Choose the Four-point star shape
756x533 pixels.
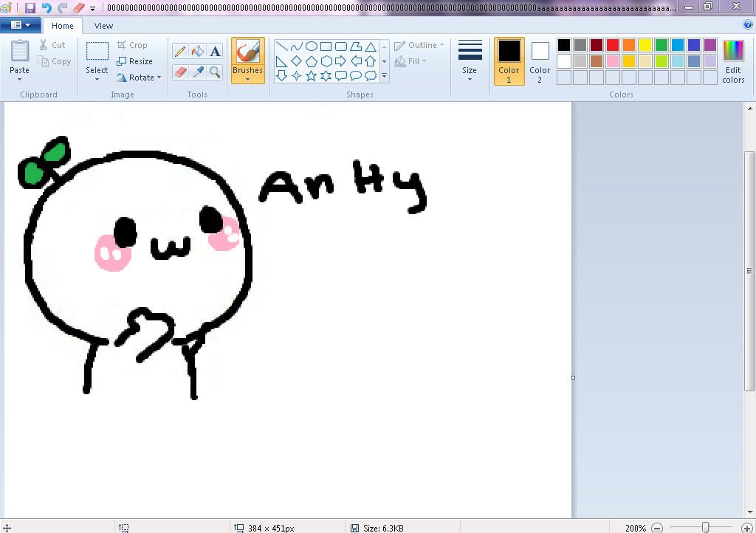click(x=297, y=75)
